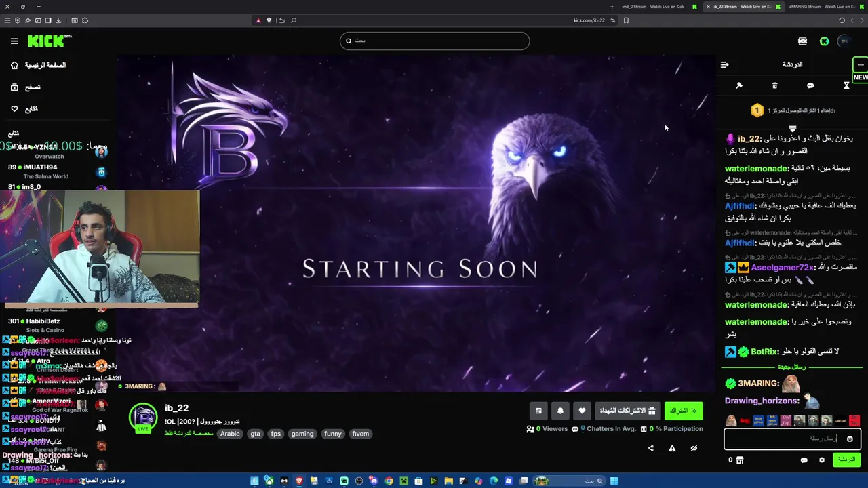Open the HabibiBetz channel in sidebar
This screenshot has height=488, width=868.
click(57, 325)
